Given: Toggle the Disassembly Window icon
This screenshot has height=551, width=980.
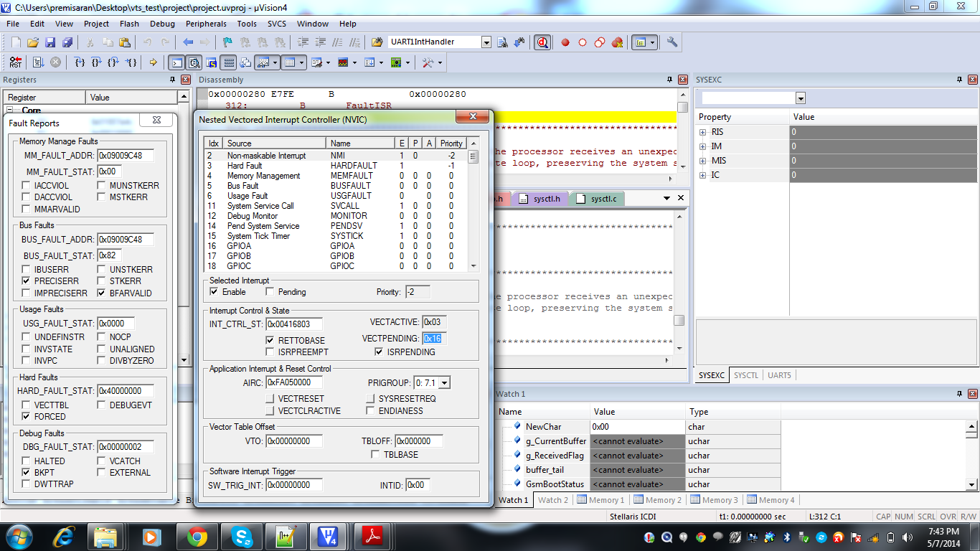Looking at the screenshot, I should point(193,62).
